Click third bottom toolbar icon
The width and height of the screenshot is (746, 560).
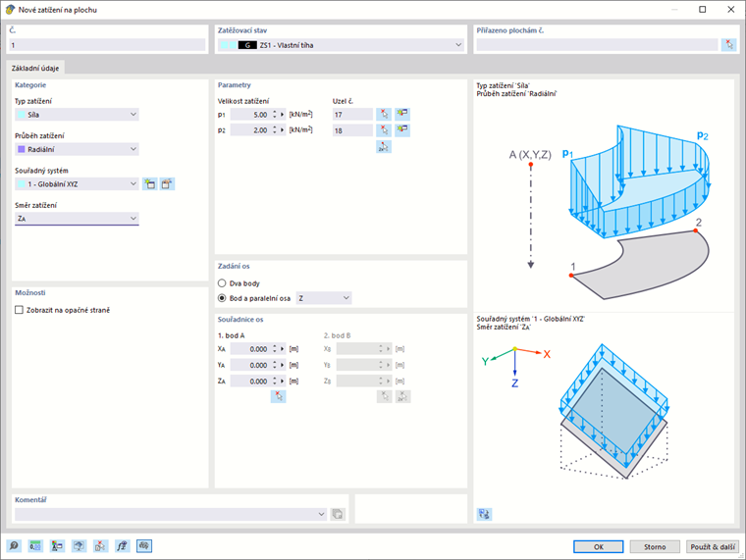click(57, 546)
